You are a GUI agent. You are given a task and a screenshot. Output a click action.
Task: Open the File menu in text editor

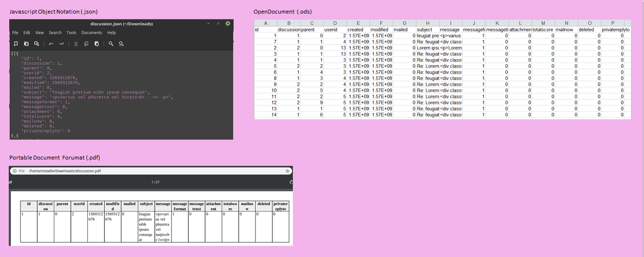(x=15, y=32)
